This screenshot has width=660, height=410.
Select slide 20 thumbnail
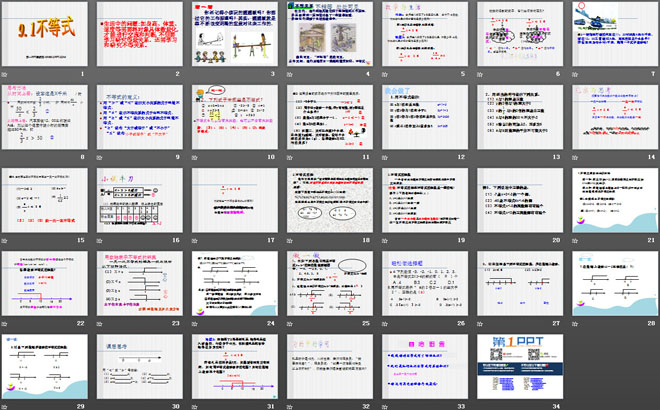520,200
